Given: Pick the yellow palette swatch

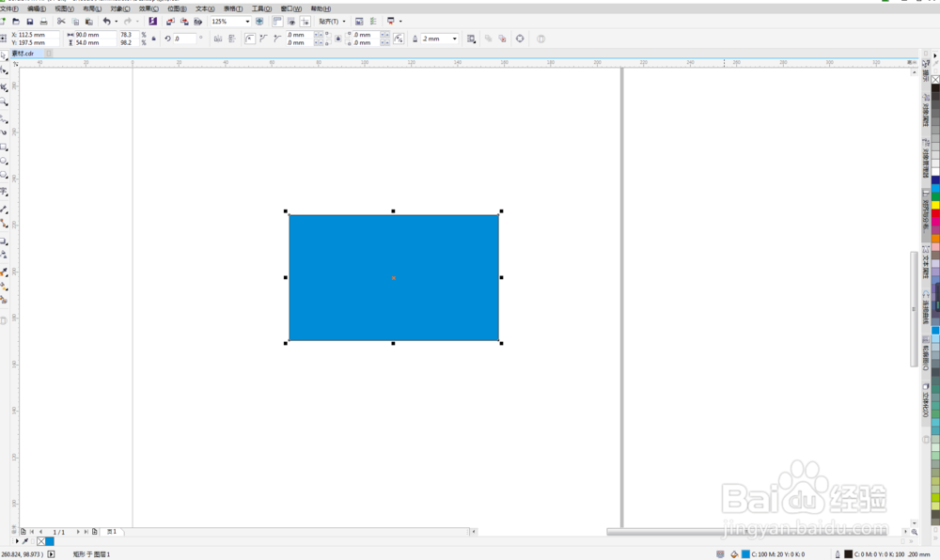Looking at the screenshot, I should click(x=935, y=206).
